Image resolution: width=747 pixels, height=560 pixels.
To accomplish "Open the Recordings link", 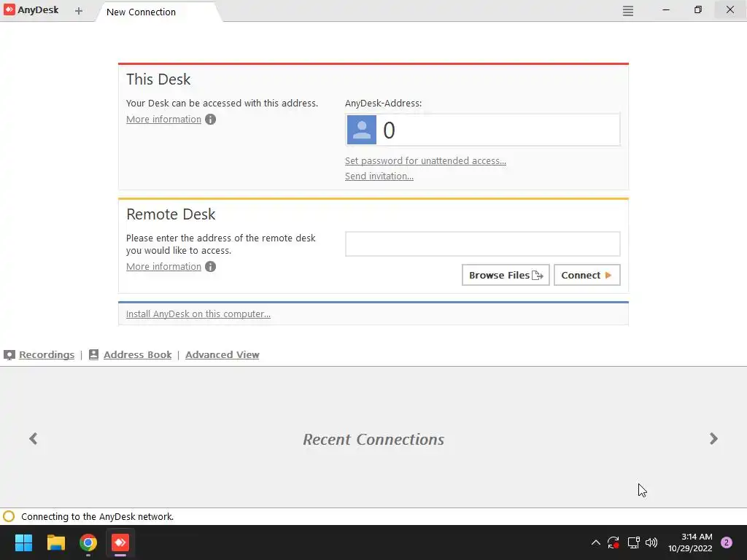I will click(x=47, y=355).
